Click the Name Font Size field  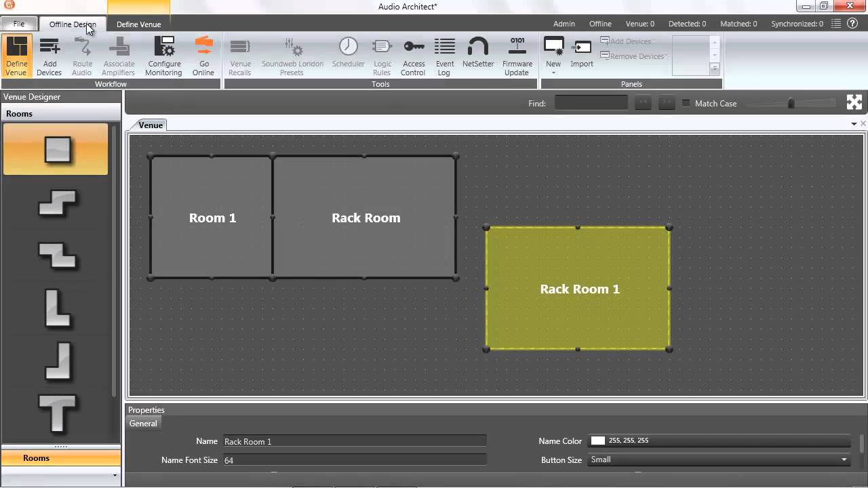[355, 460]
